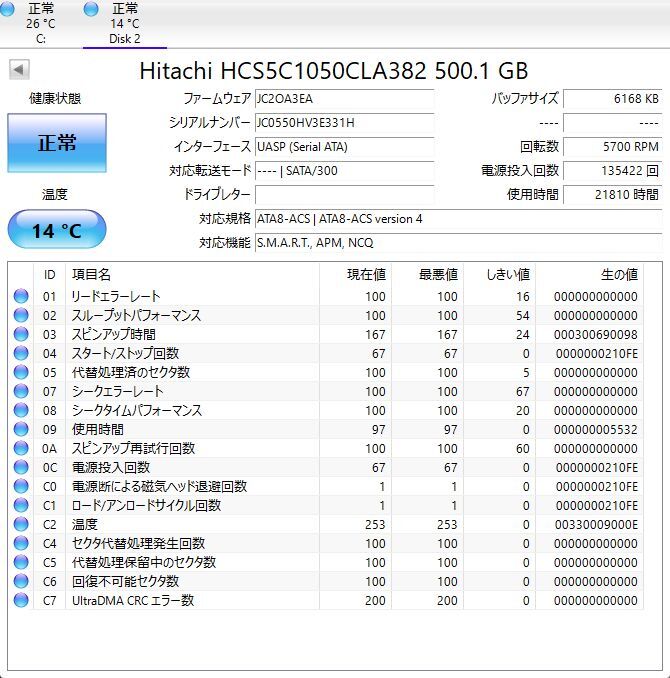Select the スピンアップ再試行回数 attribute row
This screenshot has height=678, width=670.
pos(325,448)
